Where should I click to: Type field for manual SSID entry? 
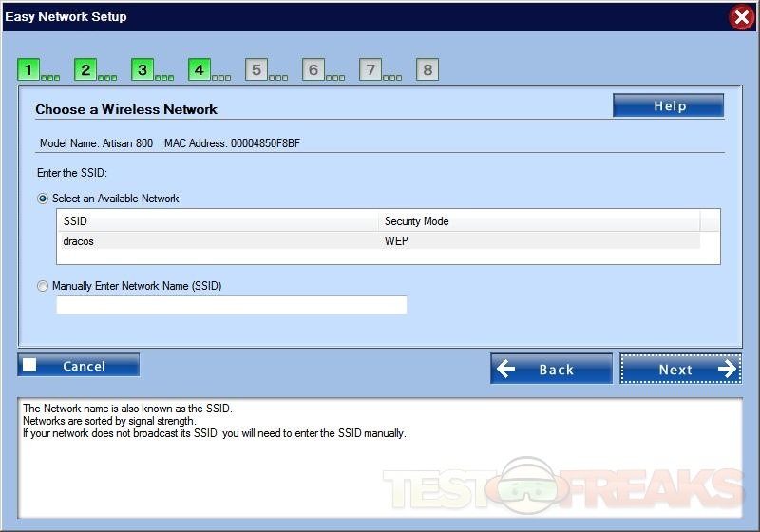pyautogui.click(x=232, y=305)
